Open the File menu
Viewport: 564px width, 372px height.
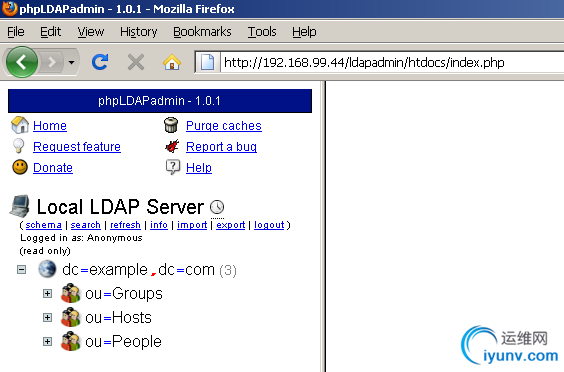coord(16,32)
